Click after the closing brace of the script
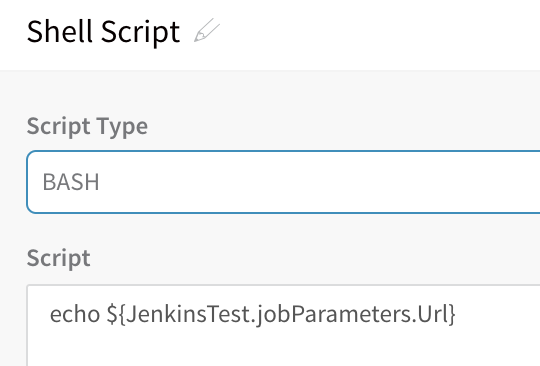Screen dimensions: 540x366 (x=460, y=314)
